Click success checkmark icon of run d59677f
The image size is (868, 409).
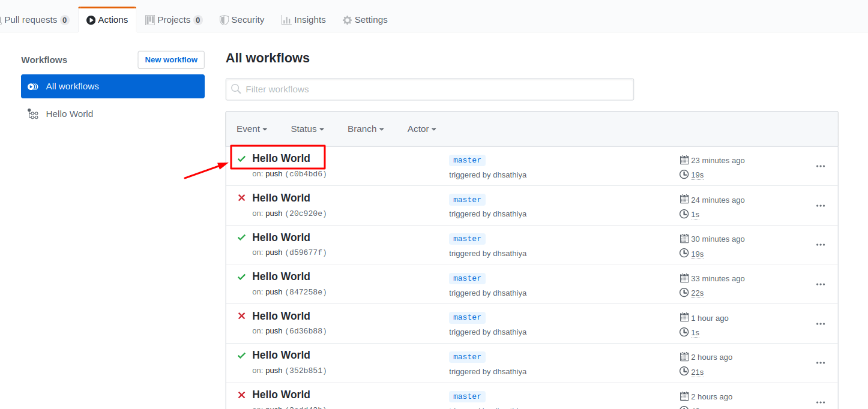[242, 237]
